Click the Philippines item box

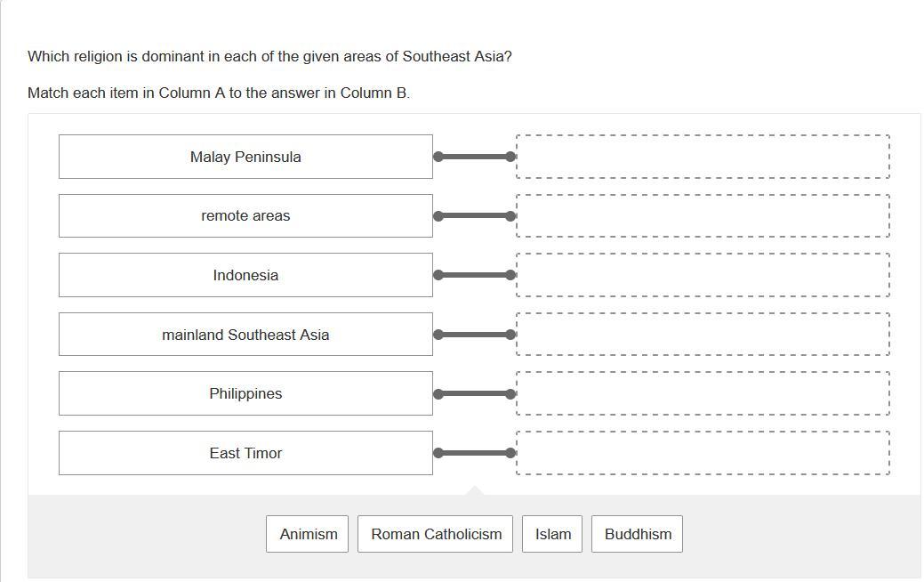click(245, 393)
